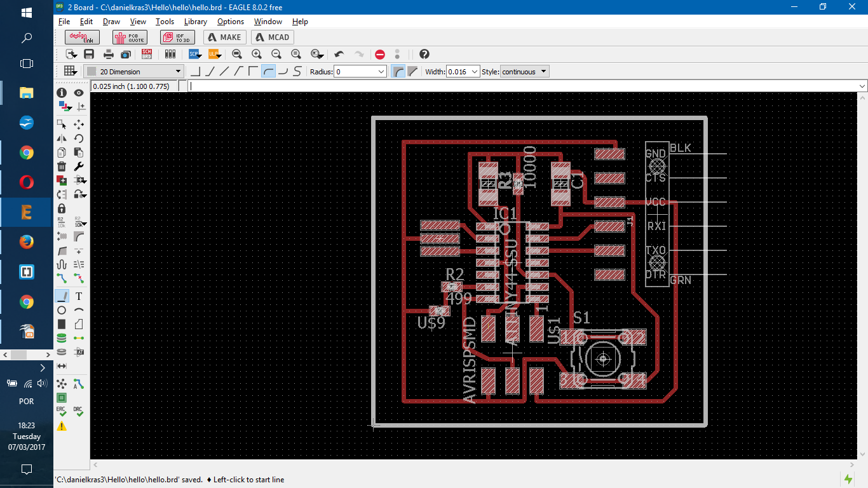
Task: Enable straight miter style
Action: coord(412,71)
